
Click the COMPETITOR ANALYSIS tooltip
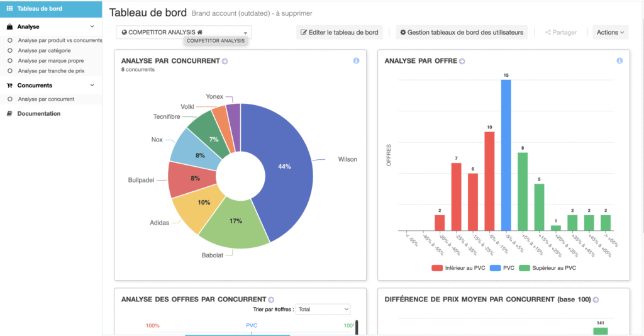216,41
